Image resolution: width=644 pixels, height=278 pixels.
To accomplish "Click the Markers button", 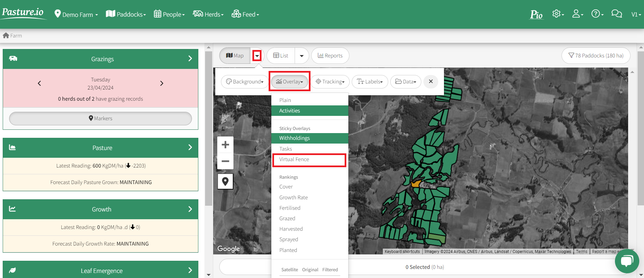I will coord(100,119).
